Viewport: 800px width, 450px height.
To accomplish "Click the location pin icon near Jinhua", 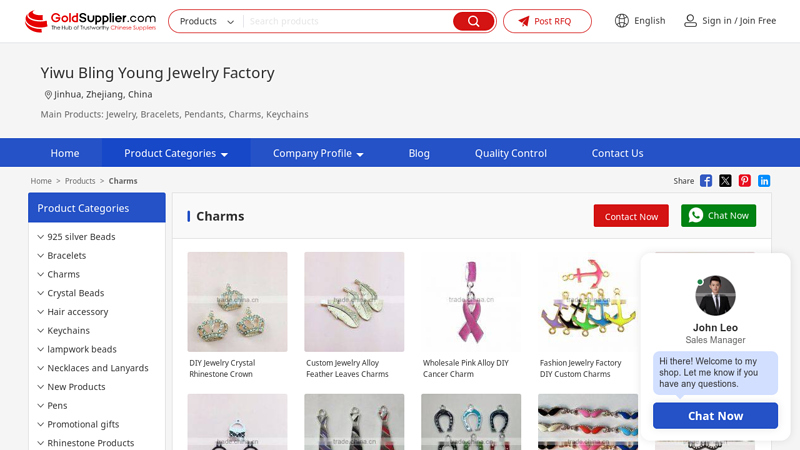I will [48, 95].
